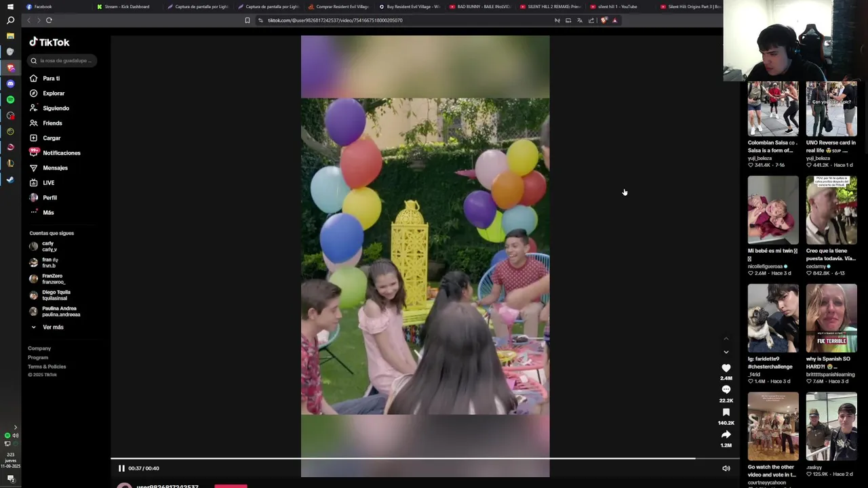Seek on the video progress bar
Viewport: 868px width, 488px height.
click(x=425, y=459)
